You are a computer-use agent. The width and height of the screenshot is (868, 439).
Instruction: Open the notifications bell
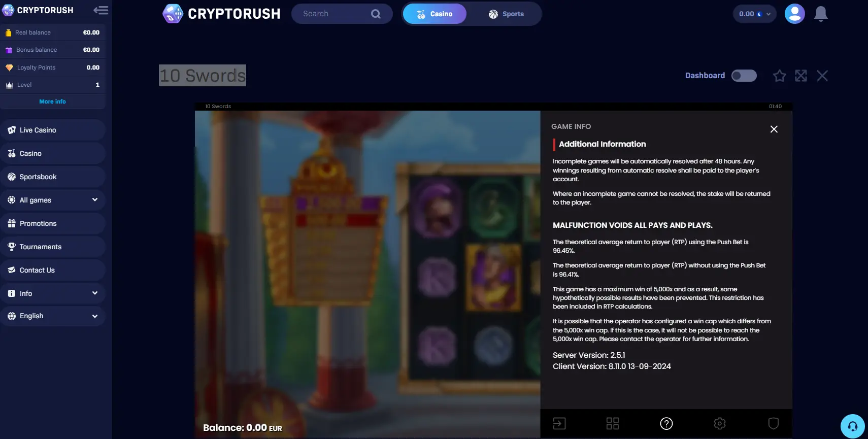pyautogui.click(x=821, y=14)
